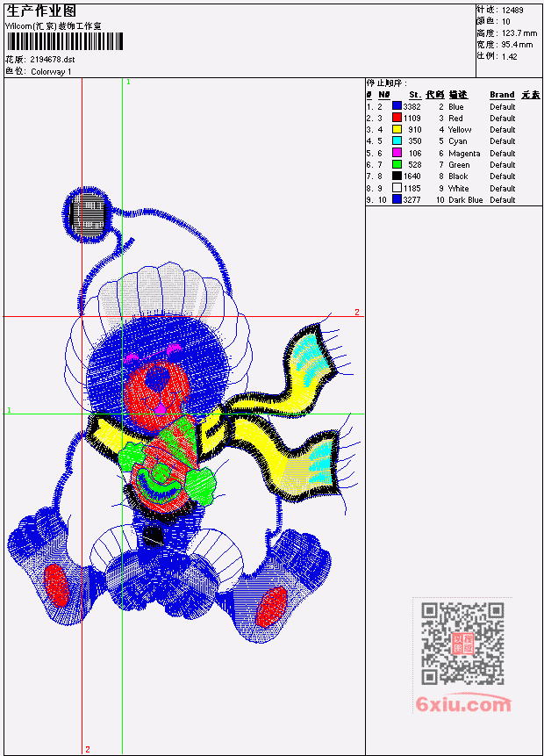Image resolution: width=544 pixels, height=756 pixels.
Task: Click the stitch count '1185'
Action: [412, 189]
